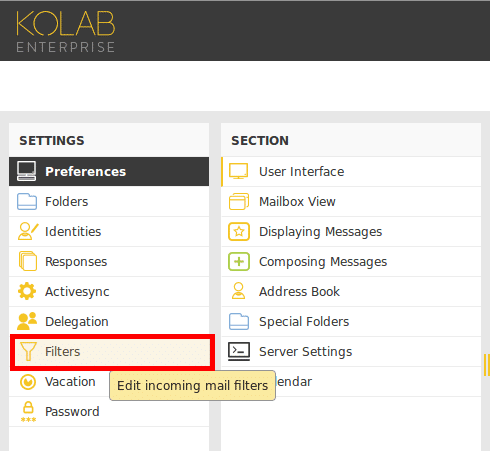Image resolution: width=490 pixels, height=451 pixels.
Task: Click the Kolab Enterprise logo
Action: click(x=66, y=32)
